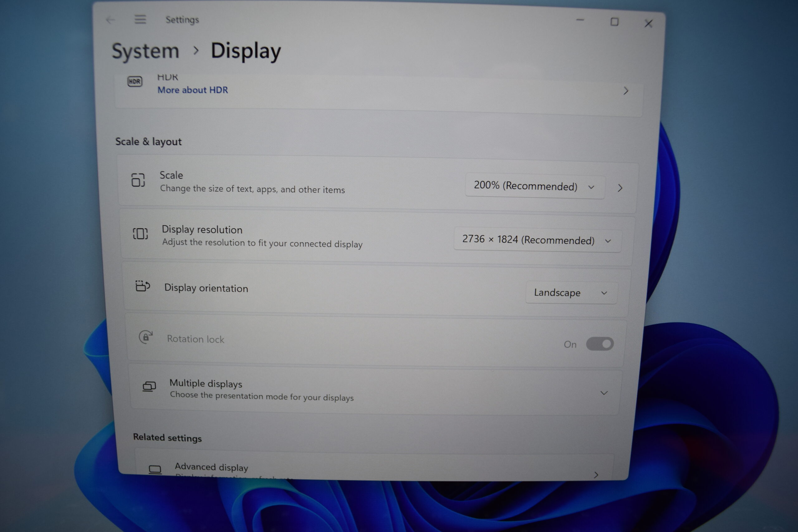Viewport: 798px width, 532px height.
Task: Click the Display orientation label
Action: (206, 288)
